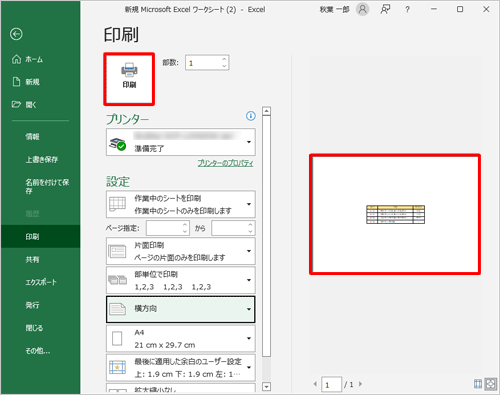The width and height of the screenshot is (500, 395).
Task: Click the ページ指定 start page field
Action: [164, 228]
